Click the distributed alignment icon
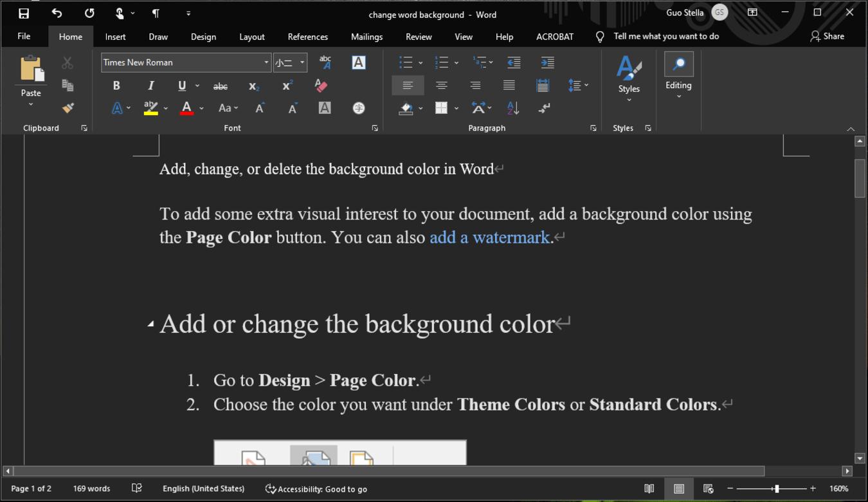 (542, 85)
